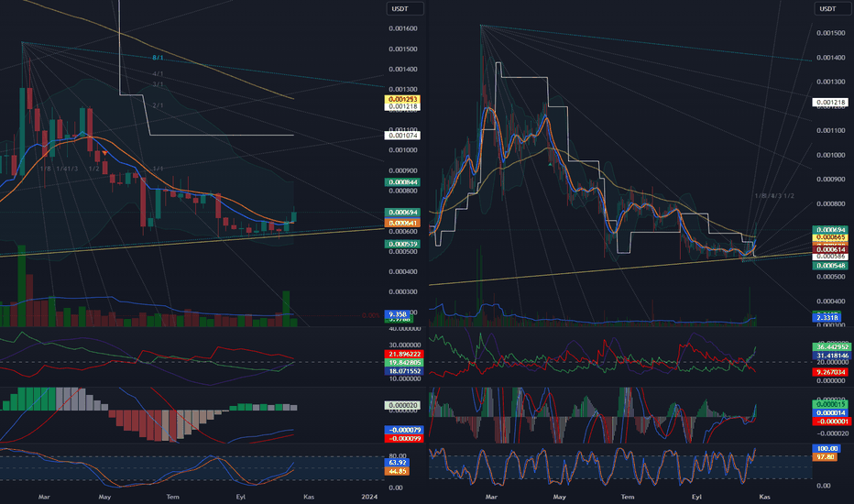The image size is (854, 504).
Task: Click Mar on the left chart time axis
Action: (x=44, y=497)
